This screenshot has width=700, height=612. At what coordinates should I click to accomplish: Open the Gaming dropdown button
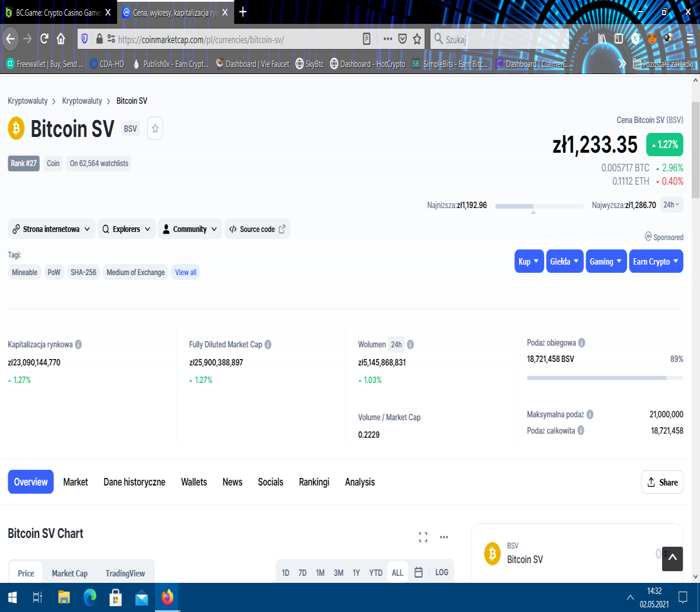tap(606, 261)
